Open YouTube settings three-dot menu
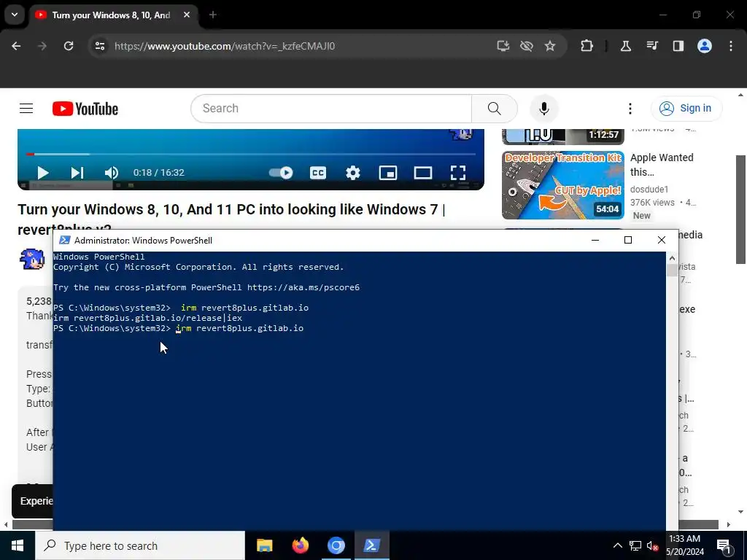Screen dimensions: 747x560 pos(630,109)
